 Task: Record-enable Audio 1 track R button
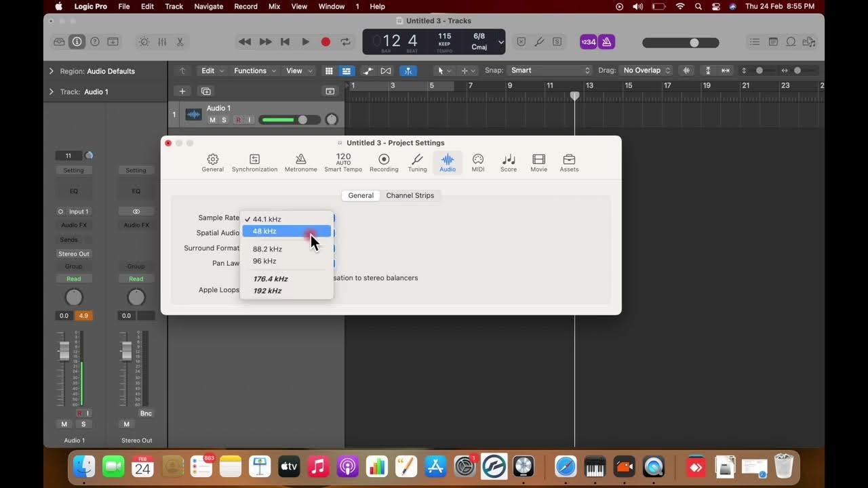point(238,120)
